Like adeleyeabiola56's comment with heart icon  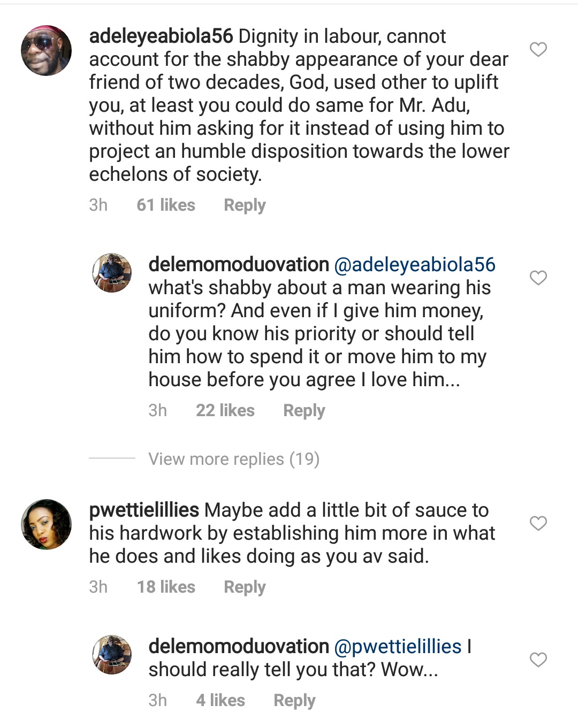click(x=538, y=50)
